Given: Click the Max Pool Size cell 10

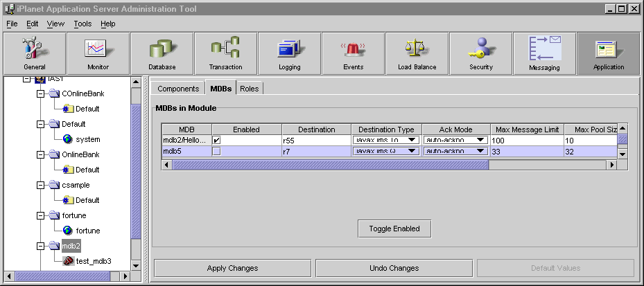Looking at the screenshot, I should pos(591,141).
